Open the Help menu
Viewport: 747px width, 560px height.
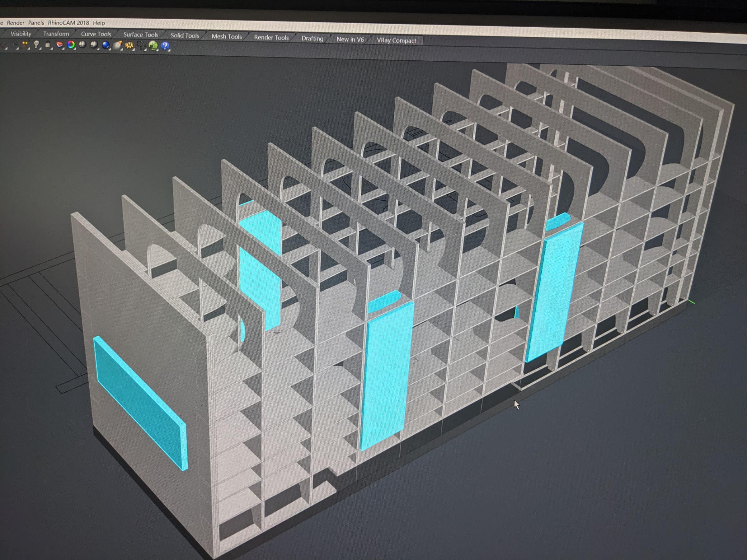click(99, 23)
